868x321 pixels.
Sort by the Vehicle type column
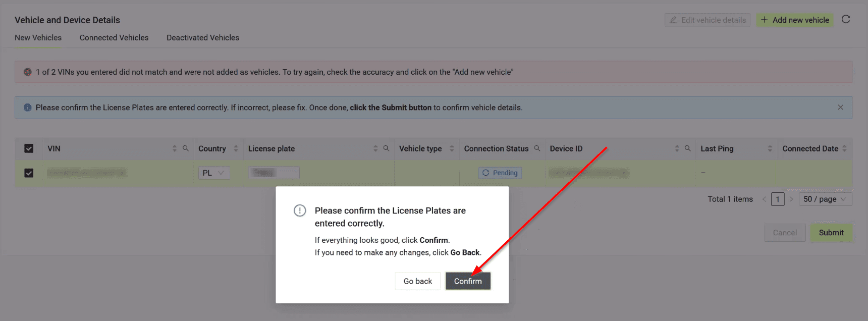pos(452,148)
